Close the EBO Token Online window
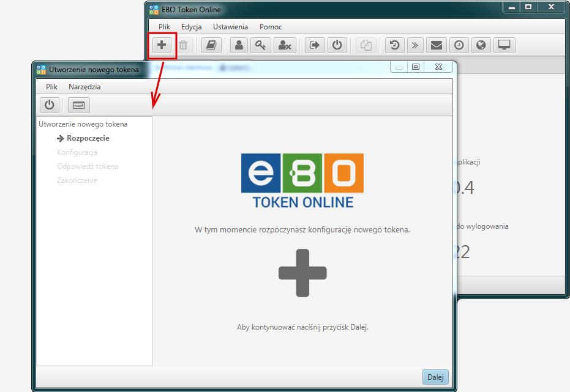The image size is (570, 392). (551, 7)
